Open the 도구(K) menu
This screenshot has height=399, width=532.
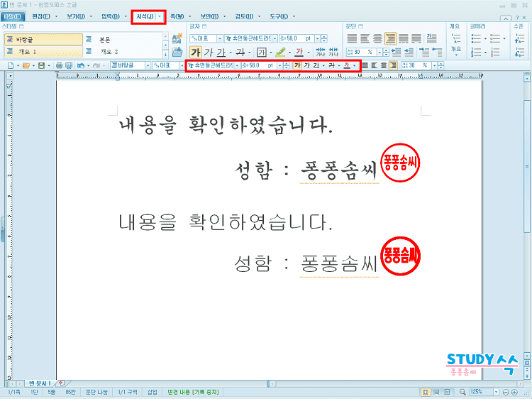click(279, 16)
